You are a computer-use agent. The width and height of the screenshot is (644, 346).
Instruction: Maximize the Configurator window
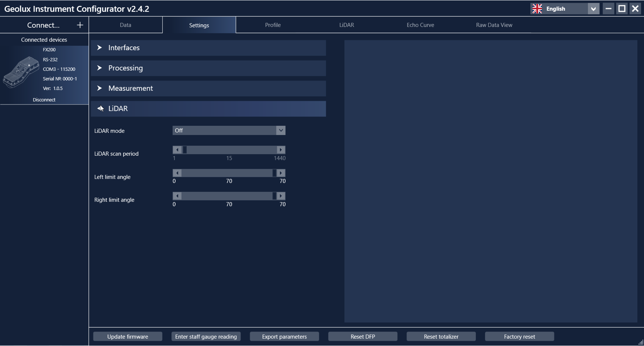pyautogui.click(x=622, y=9)
